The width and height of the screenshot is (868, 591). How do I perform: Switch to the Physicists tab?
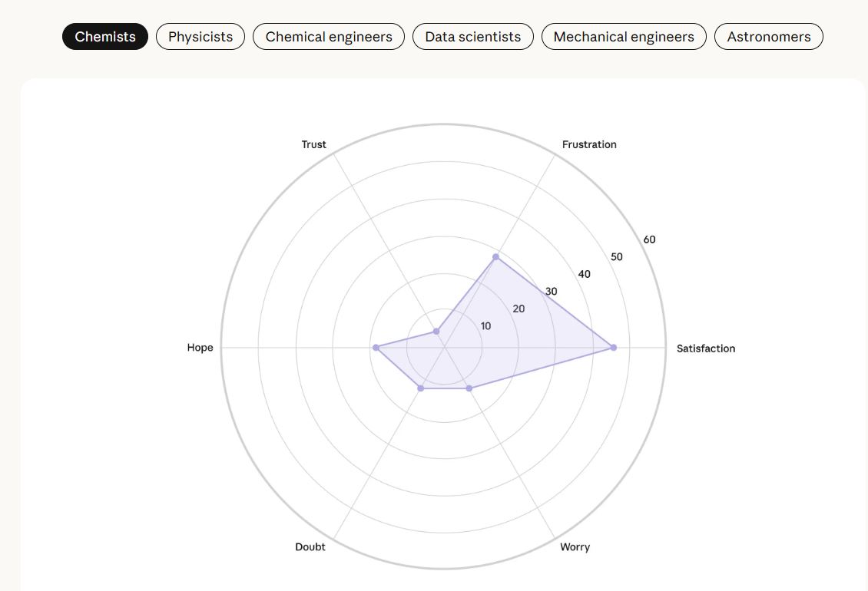tap(200, 37)
